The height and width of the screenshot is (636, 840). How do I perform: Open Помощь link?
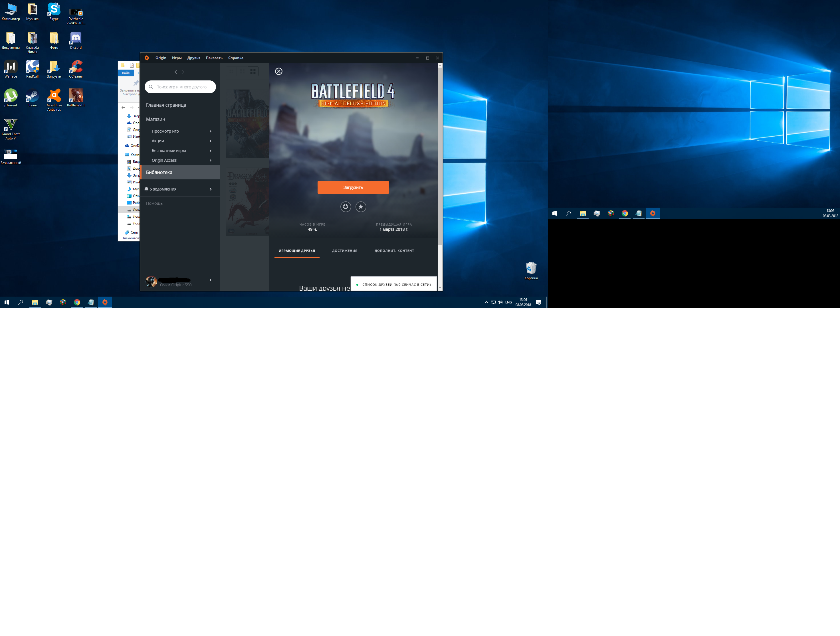(x=154, y=203)
